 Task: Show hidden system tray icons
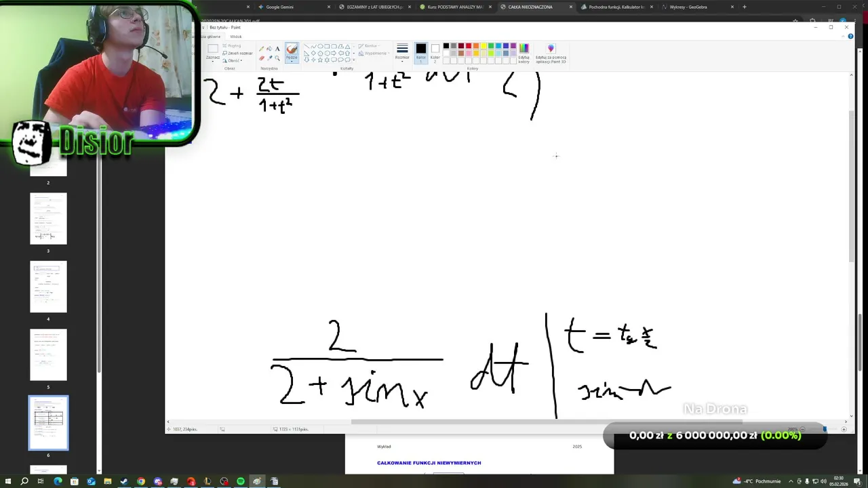point(791,481)
